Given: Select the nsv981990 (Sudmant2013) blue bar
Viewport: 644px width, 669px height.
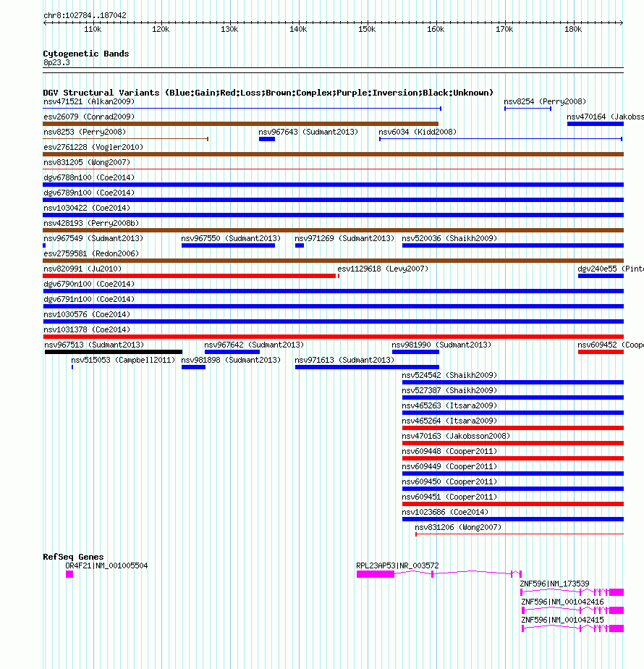Looking at the screenshot, I should point(415,352).
